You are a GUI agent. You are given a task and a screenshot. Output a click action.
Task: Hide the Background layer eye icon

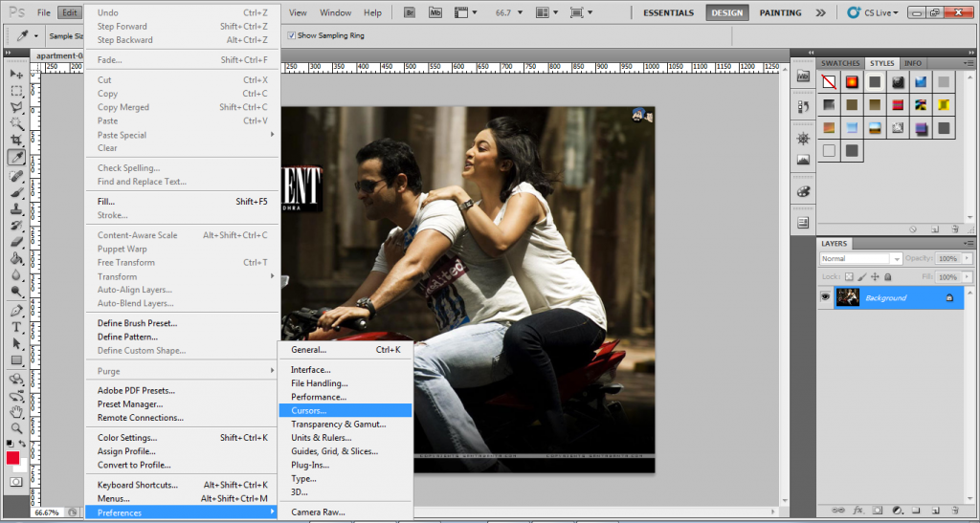(825, 297)
